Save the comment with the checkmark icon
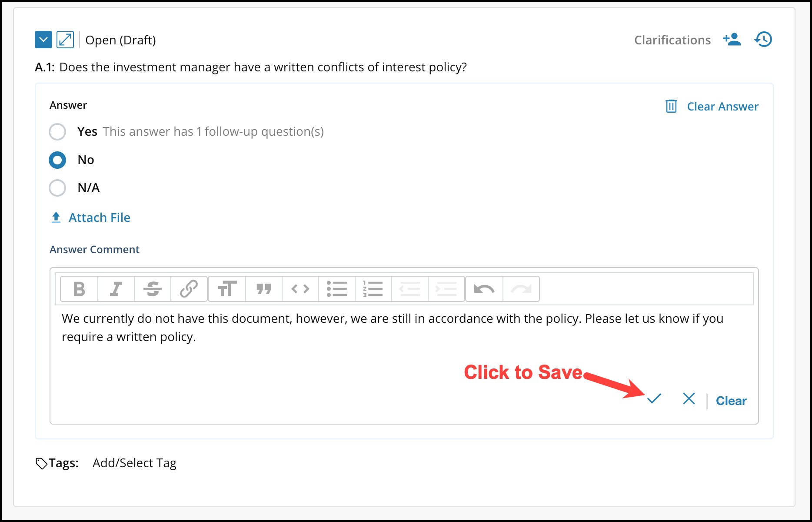This screenshot has width=812, height=522. coord(654,398)
